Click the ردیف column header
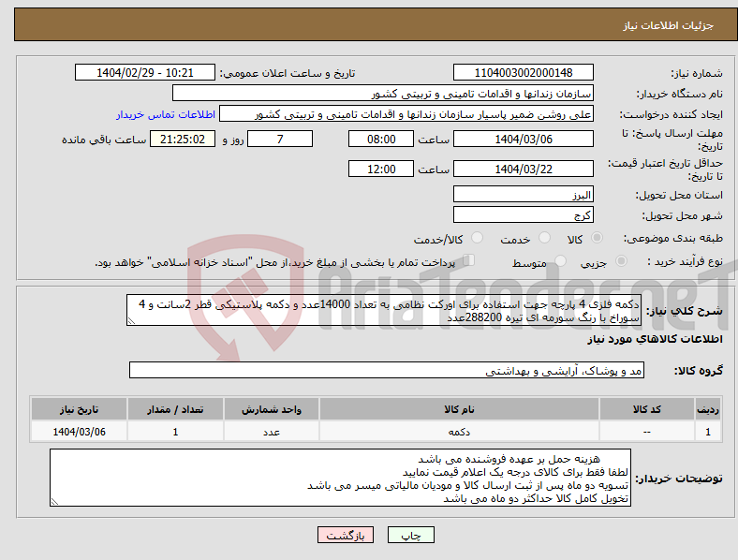 coord(708,409)
